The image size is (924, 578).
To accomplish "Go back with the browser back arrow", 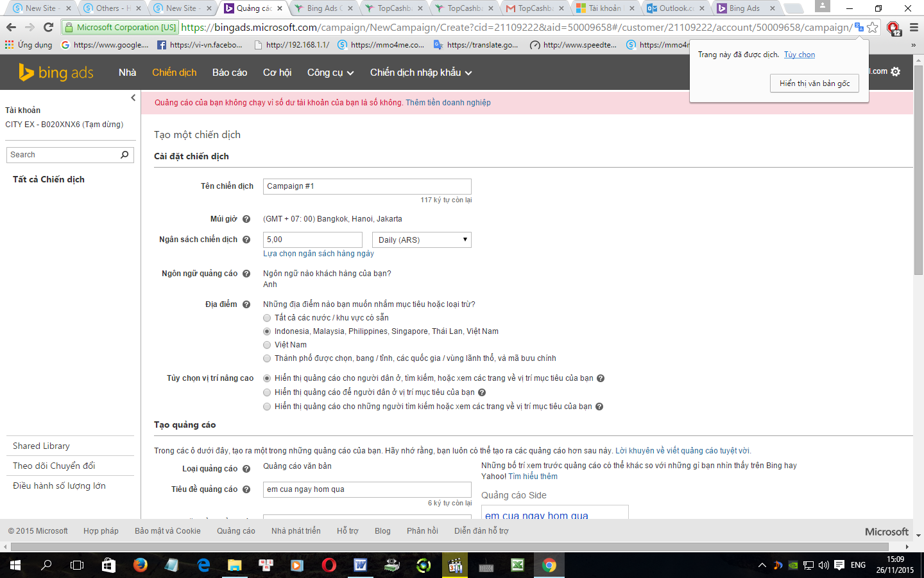I will 11,27.
